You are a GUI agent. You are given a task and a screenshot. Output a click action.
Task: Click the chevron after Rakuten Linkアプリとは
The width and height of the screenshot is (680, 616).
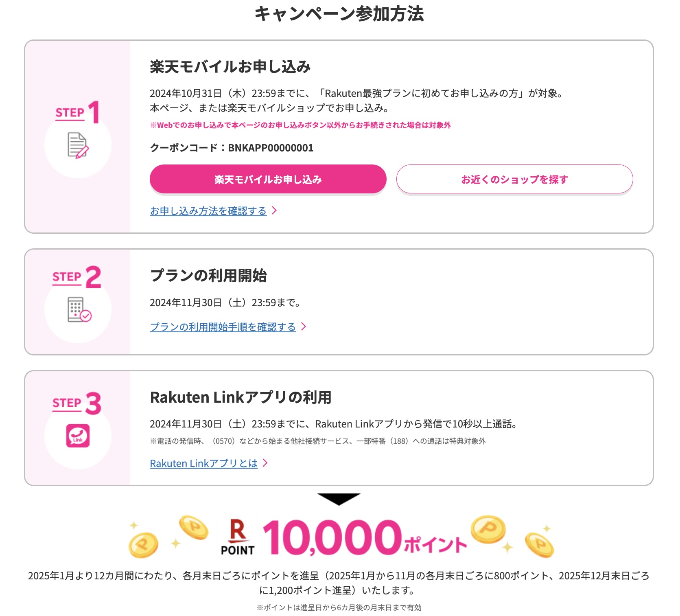pos(265,463)
